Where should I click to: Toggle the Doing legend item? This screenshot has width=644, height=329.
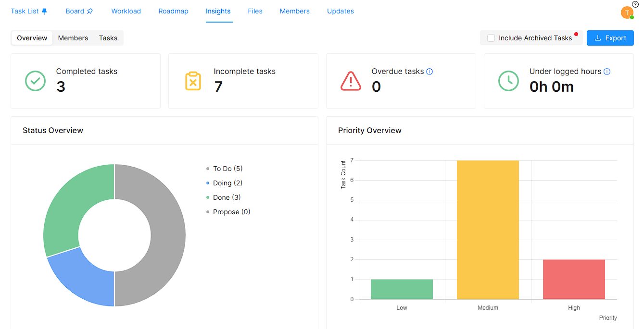(227, 183)
